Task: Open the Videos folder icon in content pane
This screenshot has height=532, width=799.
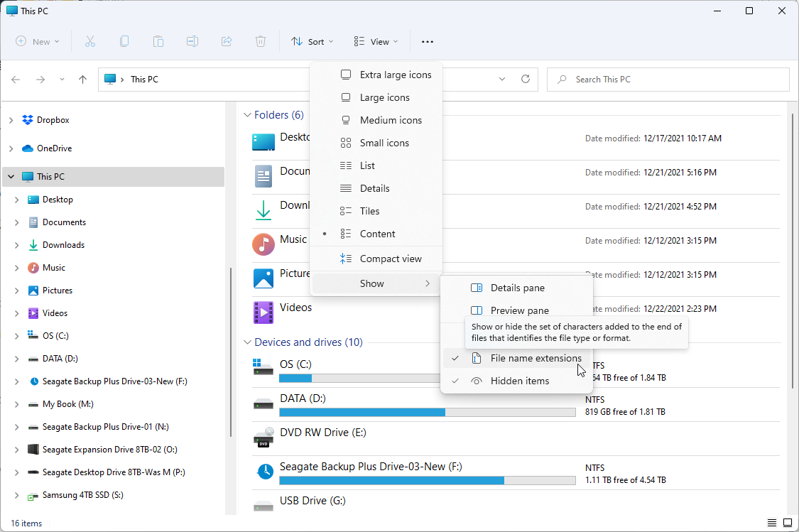Action: pyautogui.click(x=263, y=313)
